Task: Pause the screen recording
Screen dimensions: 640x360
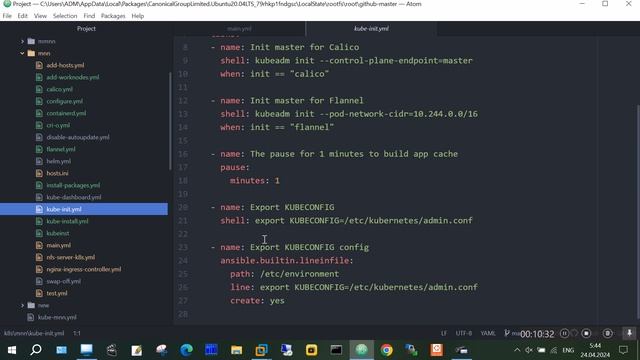Action: pos(564,333)
